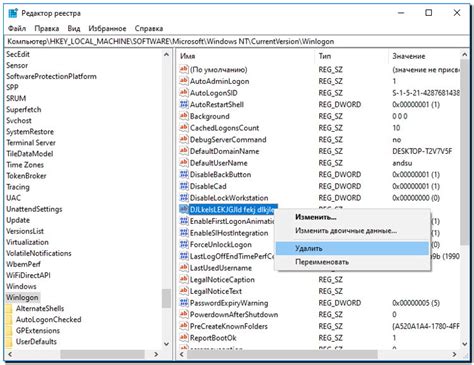Click the string icon next to Background
Viewport: 474px width, 365px height.
[184, 116]
